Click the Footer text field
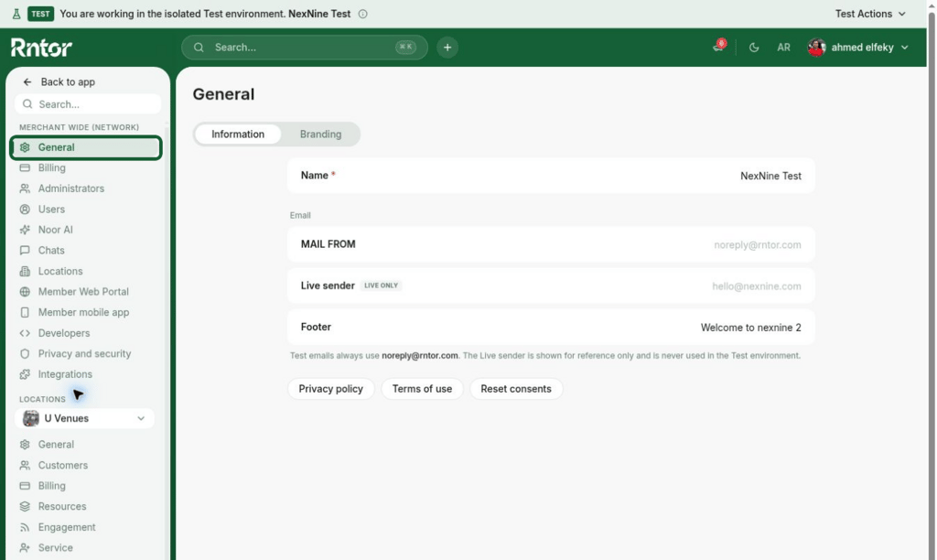The image size is (937, 560). (x=550, y=327)
